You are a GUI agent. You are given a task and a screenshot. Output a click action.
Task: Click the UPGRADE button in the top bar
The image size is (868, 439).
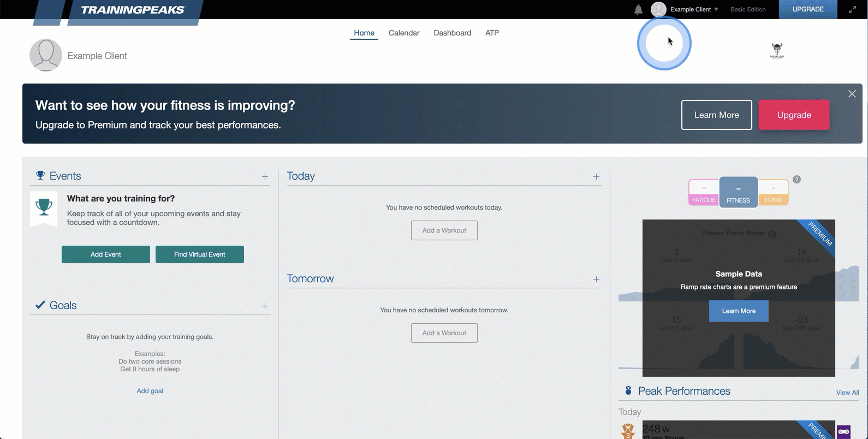pos(808,9)
